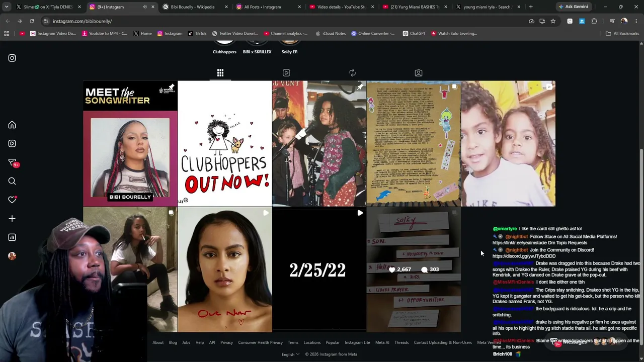644x362 pixels.
Task: Open the portrait post with red writing
Action: tap(225, 269)
